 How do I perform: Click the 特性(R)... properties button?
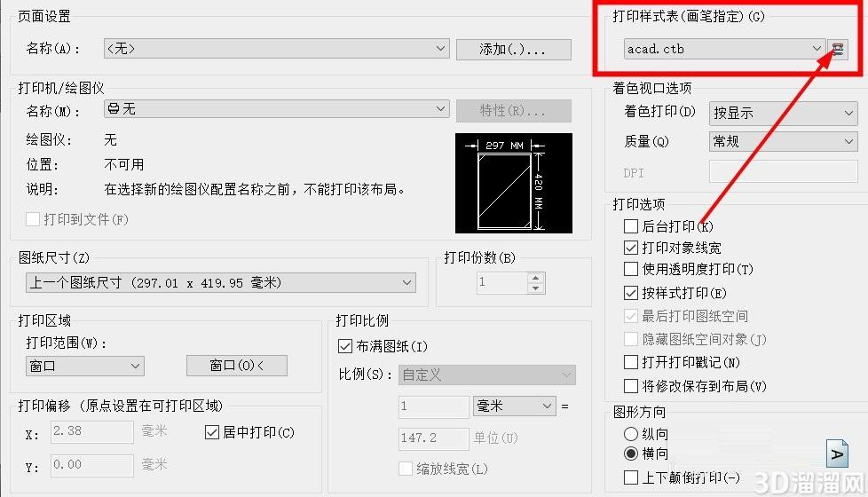pos(514,111)
